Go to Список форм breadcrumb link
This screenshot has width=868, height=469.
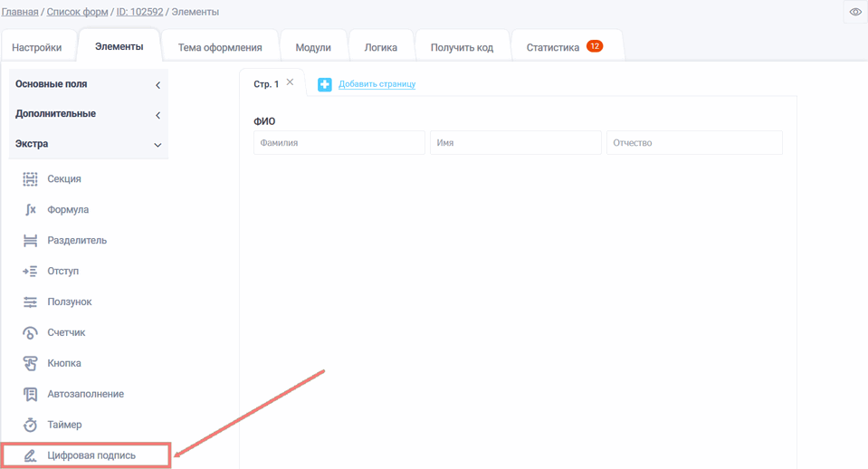click(77, 12)
